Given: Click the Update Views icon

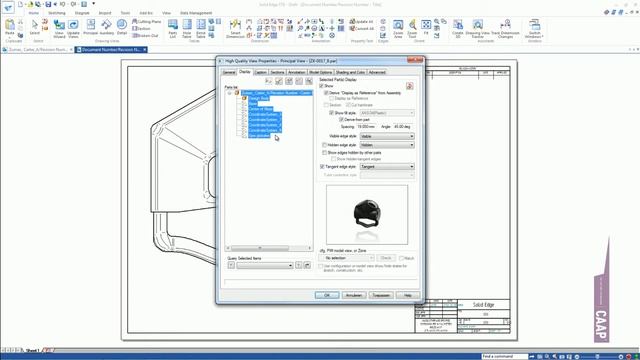Looking at the screenshot, I should tap(73, 29).
